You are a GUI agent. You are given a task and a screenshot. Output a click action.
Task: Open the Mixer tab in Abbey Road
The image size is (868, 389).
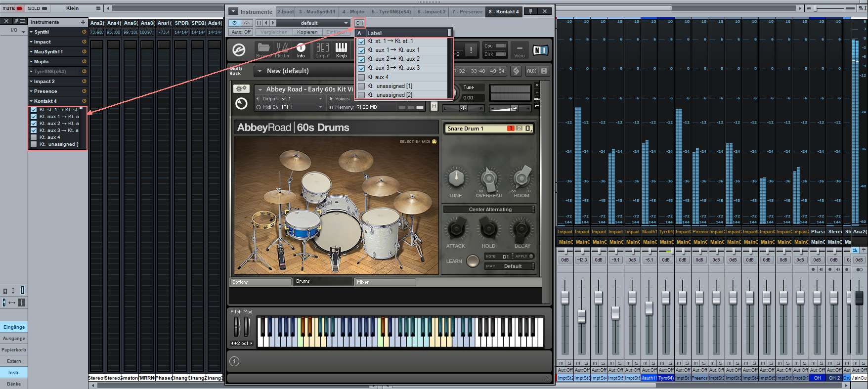coord(385,282)
